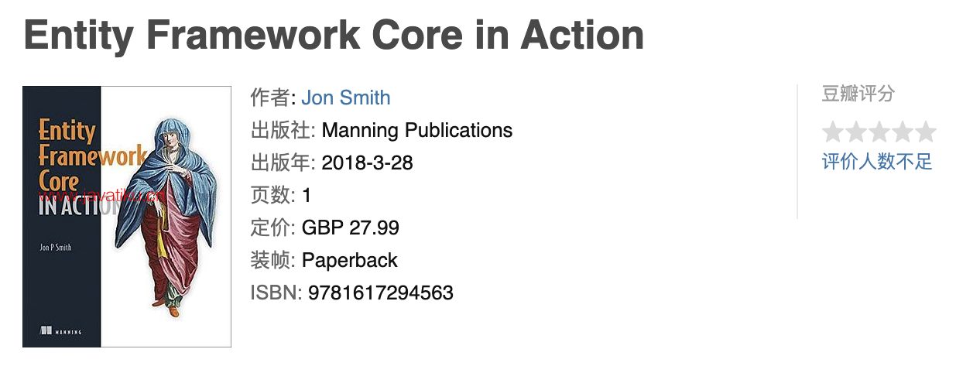Select the third rating star
Image resolution: width=980 pixels, height=373 pixels.
pyautogui.click(x=879, y=132)
